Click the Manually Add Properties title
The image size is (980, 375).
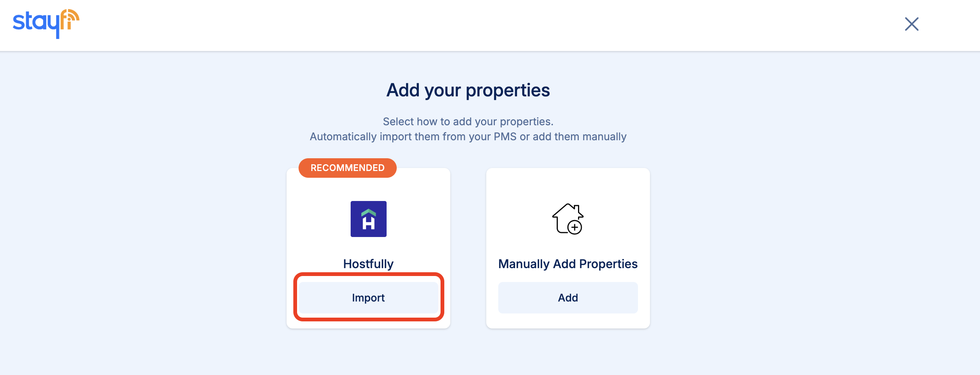pos(567,264)
